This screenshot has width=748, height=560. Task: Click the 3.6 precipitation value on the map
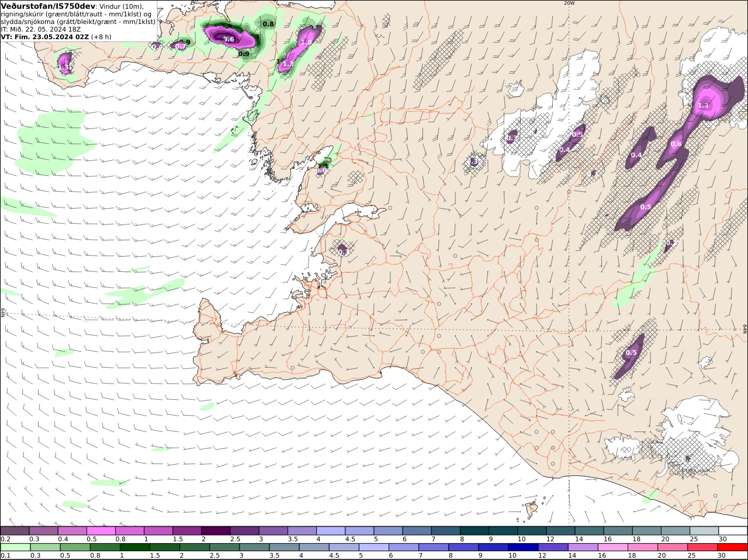228,39
